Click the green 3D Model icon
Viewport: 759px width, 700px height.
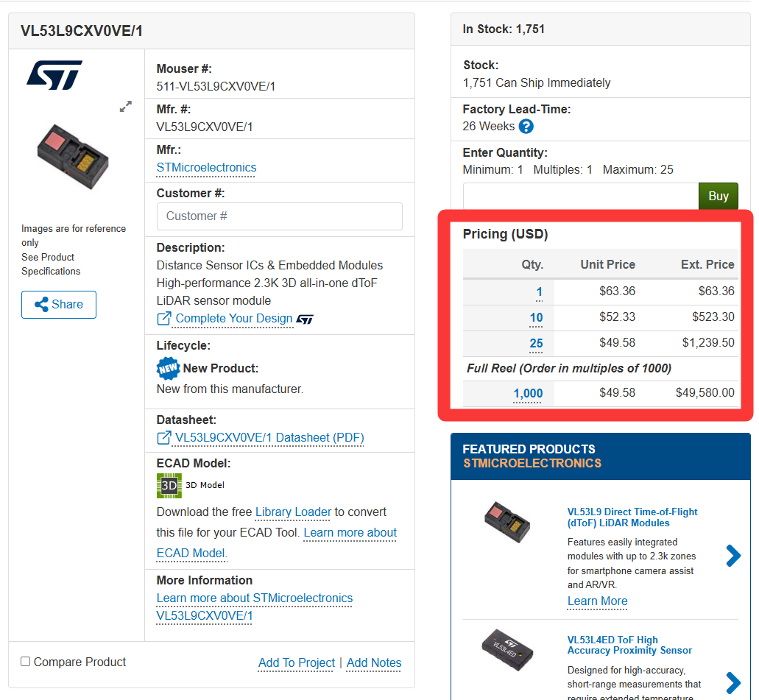pyautogui.click(x=169, y=486)
